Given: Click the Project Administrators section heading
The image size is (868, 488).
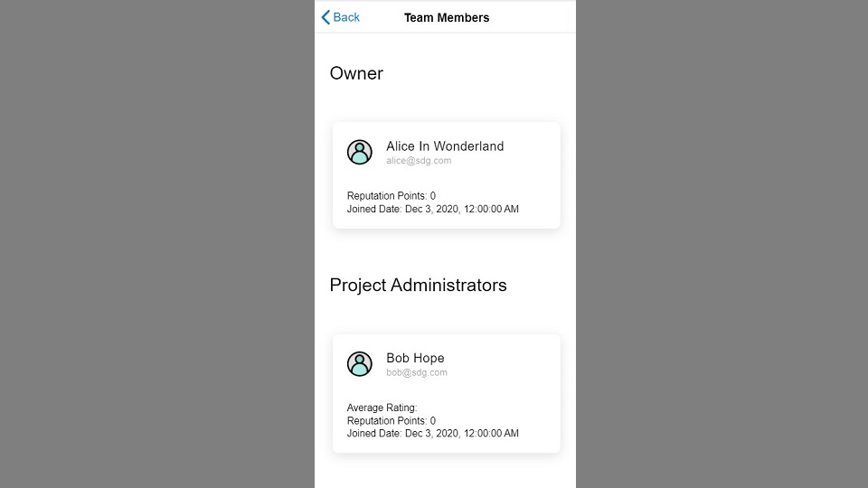Looking at the screenshot, I should click(418, 285).
